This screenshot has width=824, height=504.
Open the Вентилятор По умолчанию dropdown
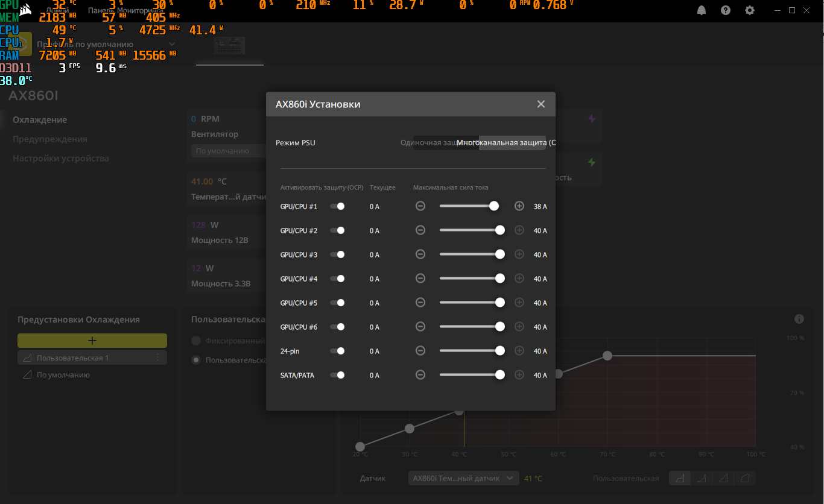[229, 151]
